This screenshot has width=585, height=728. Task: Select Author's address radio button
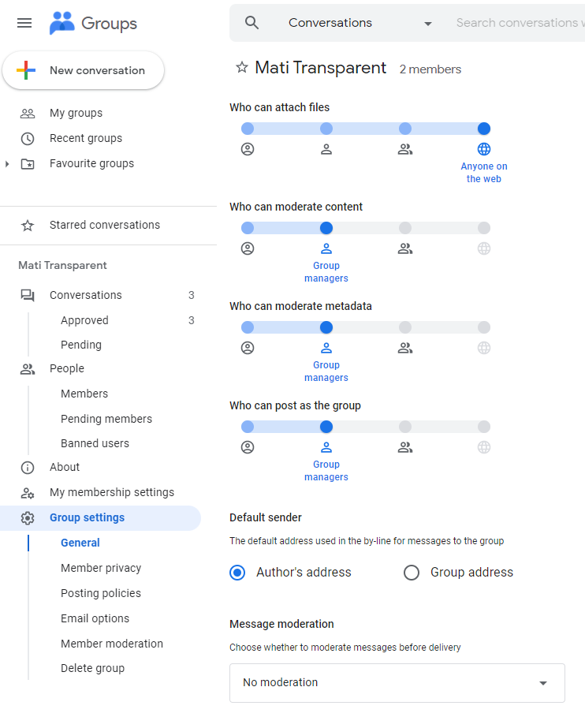(237, 573)
